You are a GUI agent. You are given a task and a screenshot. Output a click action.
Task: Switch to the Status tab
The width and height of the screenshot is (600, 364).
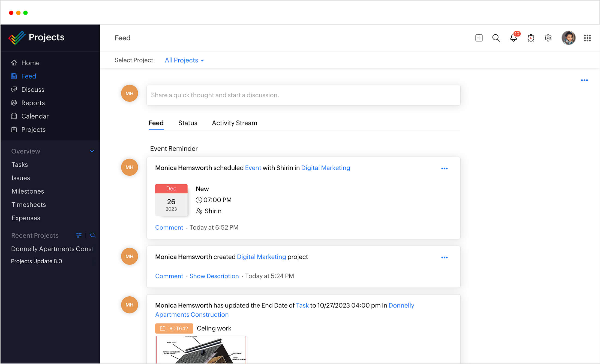tap(187, 123)
